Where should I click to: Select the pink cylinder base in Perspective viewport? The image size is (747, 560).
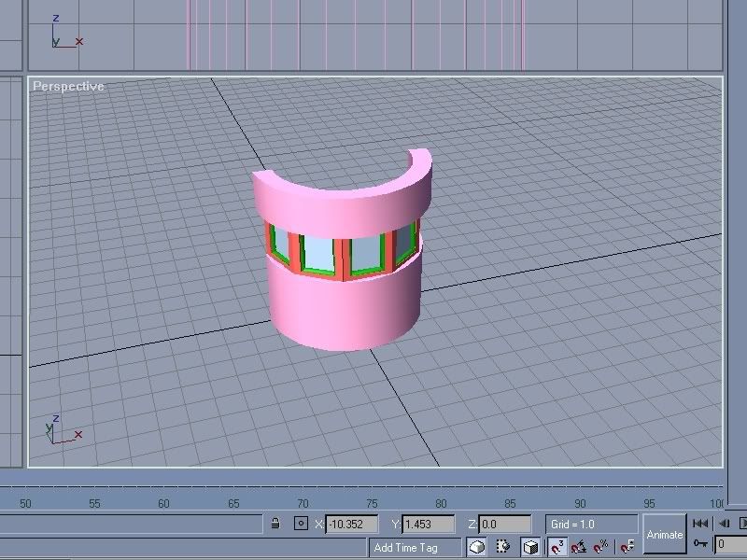pyautogui.click(x=344, y=310)
